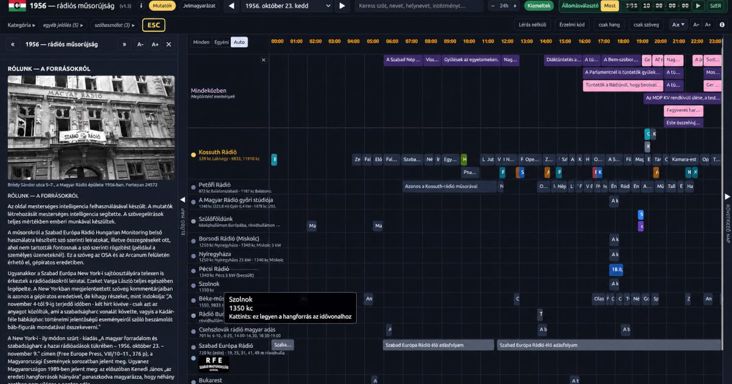
Task: Select Borsodi Rádió (Miskolc) station dot
Action: 193,241
